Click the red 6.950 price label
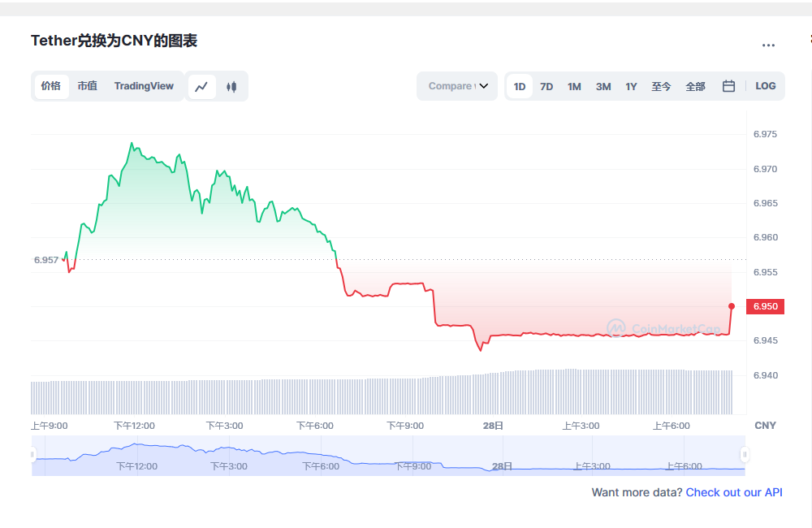Image resolution: width=812 pixels, height=528 pixels. pyautogui.click(x=764, y=306)
